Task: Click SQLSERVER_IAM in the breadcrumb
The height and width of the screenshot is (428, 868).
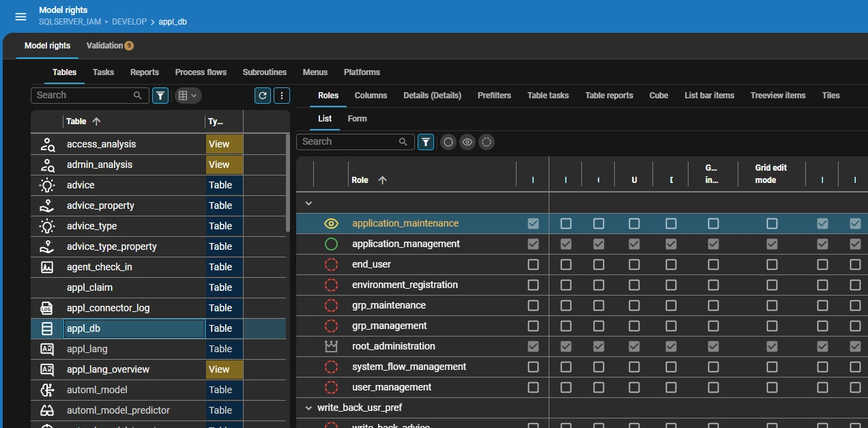Action: click(x=70, y=22)
